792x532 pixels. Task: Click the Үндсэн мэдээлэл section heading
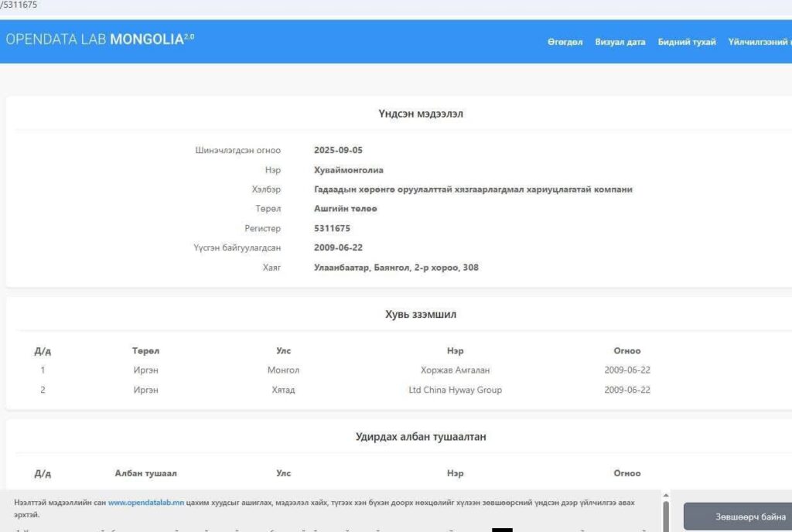(421, 114)
